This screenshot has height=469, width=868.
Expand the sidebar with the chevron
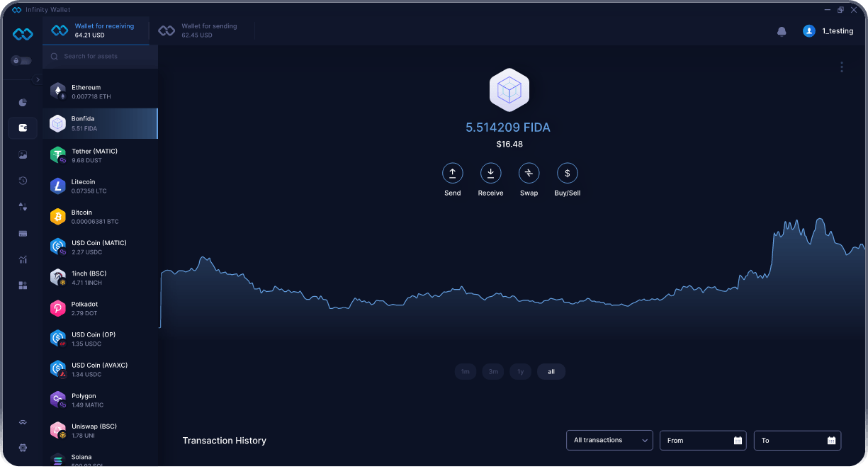(38, 80)
